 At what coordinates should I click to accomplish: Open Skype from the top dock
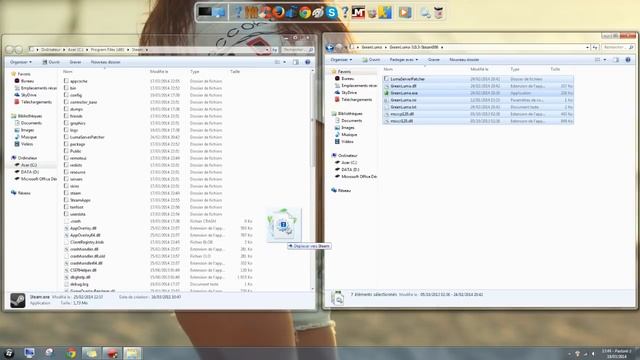coord(331,13)
